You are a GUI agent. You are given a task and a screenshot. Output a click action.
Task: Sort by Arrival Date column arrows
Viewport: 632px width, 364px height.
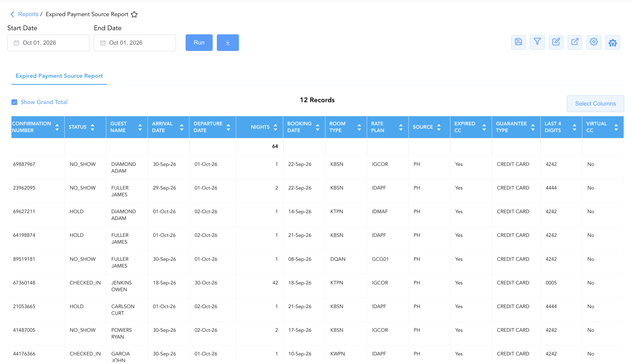pyautogui.click(x=182, y=127)
